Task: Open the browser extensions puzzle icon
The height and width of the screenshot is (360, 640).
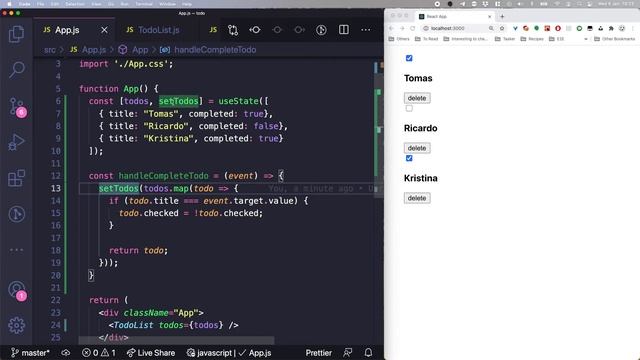Action: coord(611,28)
